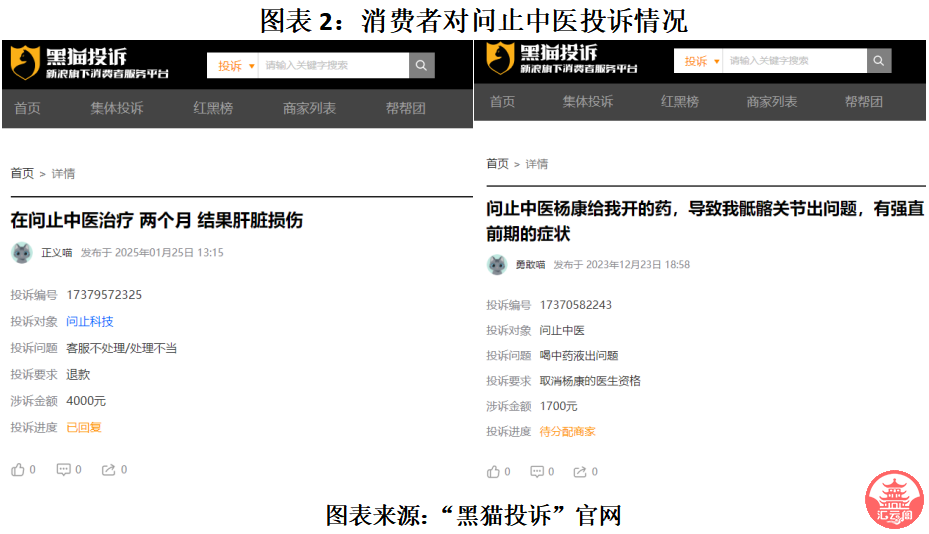
Task: Click the title starting 问止中医杨康给我开的药
Action: [x=705, y=221]
